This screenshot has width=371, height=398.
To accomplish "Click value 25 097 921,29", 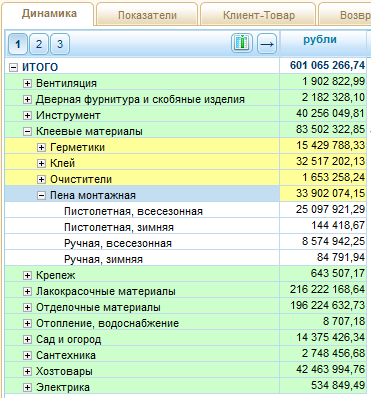I will point(330,209).
